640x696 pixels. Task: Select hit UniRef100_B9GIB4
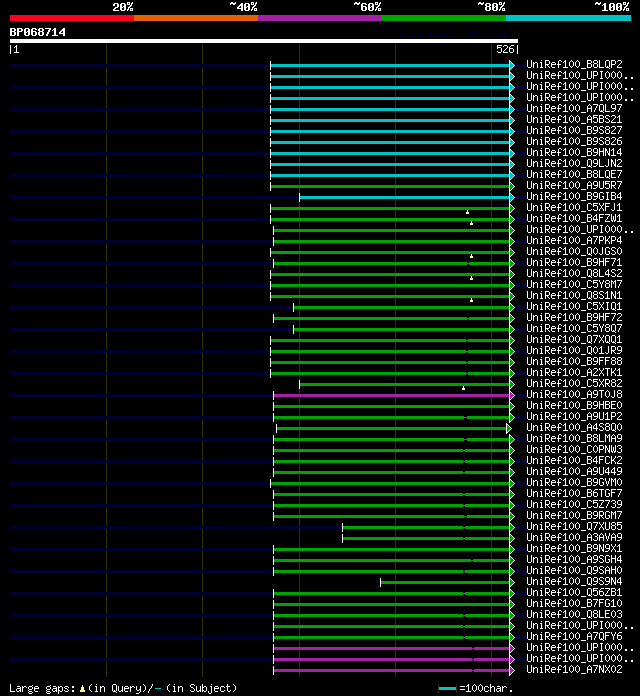[574, 197]
